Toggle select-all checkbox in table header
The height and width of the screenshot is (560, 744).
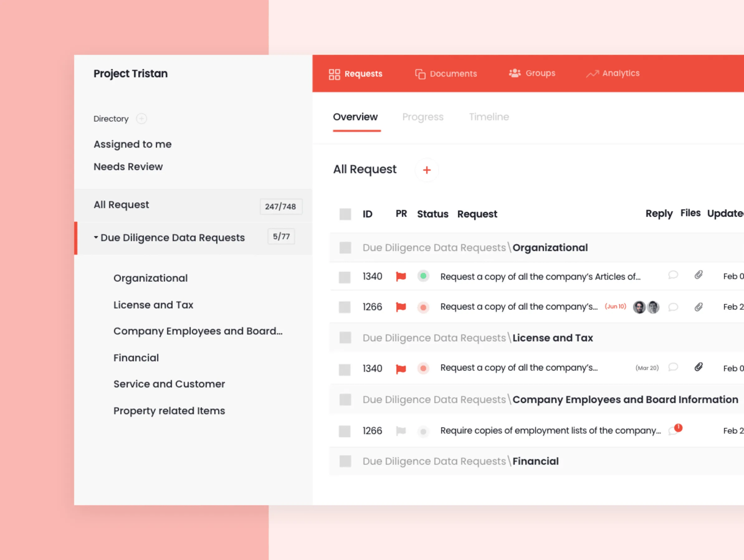pos(345,214)
